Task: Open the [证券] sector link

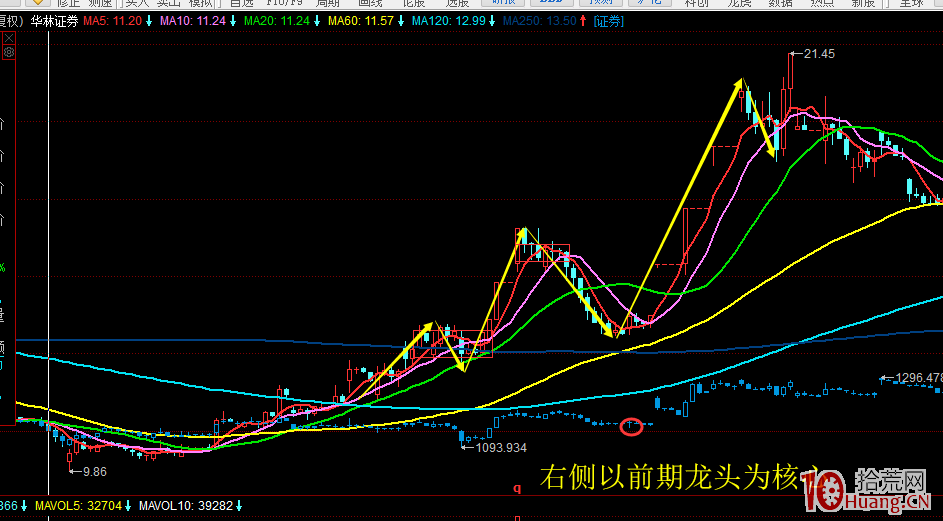Action: pos(609,22)
